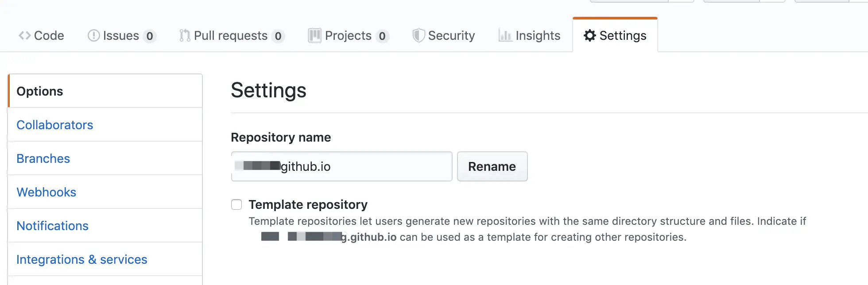Click the Projects board icon
The image size is (868, 285).
pyautogui.click(x=314, y=35)
